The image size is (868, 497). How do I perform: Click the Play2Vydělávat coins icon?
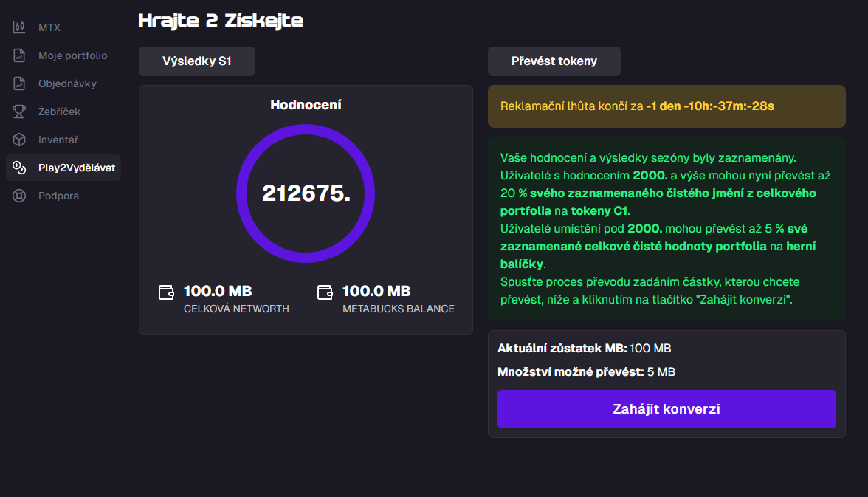pos(19,168)
